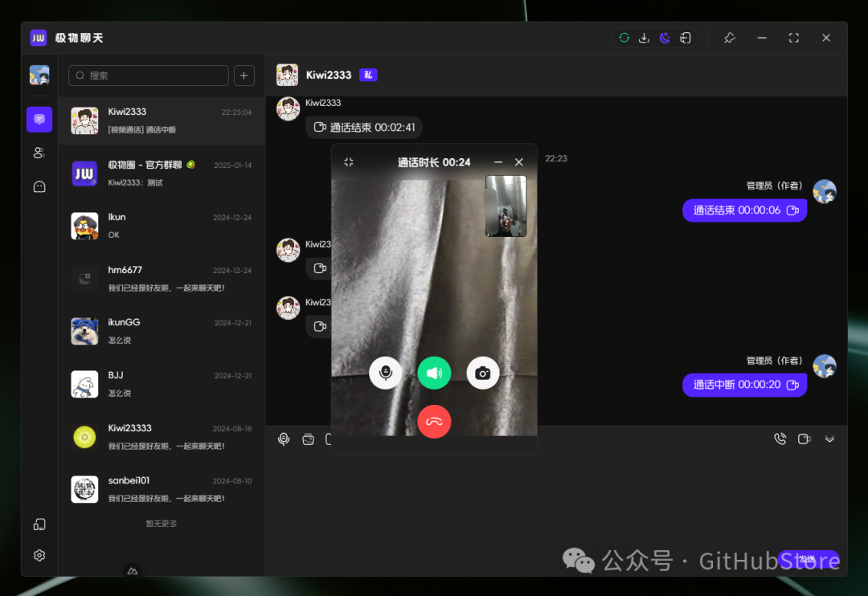Open the robot assistant sidebar icon

(x=39, y=186)
